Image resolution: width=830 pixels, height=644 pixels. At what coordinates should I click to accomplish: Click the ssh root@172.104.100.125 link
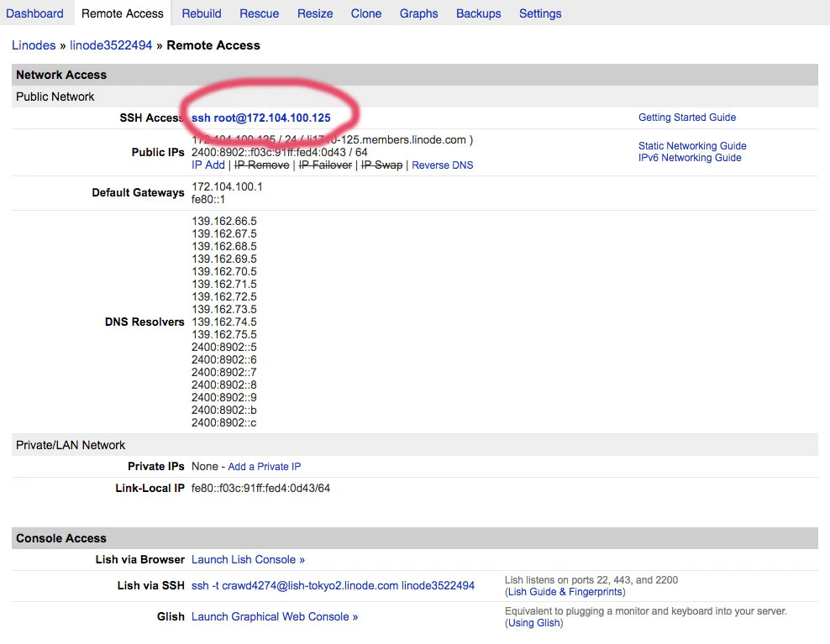coord(261,118)
